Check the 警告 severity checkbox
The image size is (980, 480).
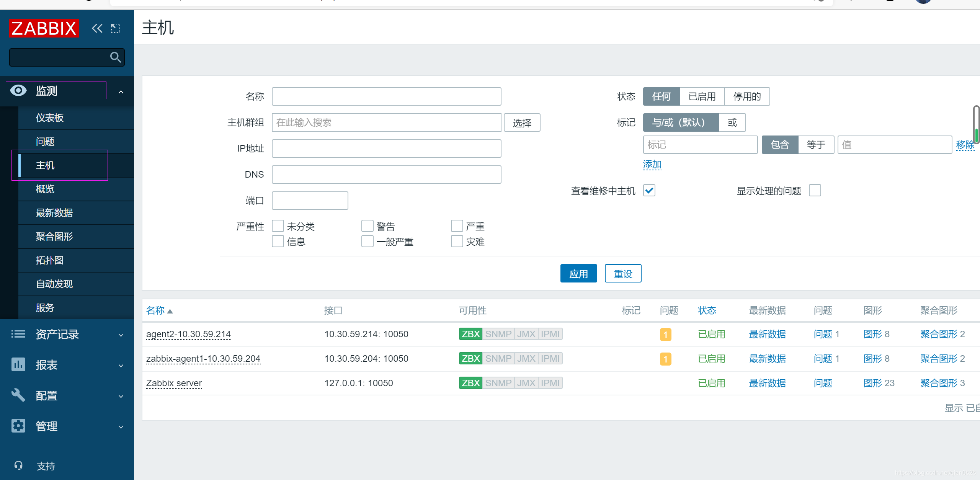click(367, 226)
